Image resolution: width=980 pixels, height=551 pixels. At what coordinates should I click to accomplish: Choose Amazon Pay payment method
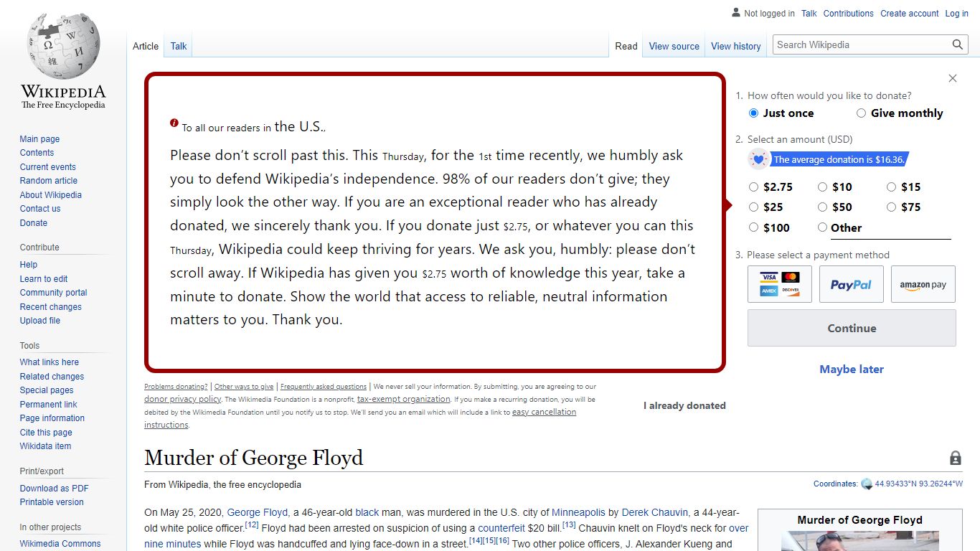click(x=923, y=284)
